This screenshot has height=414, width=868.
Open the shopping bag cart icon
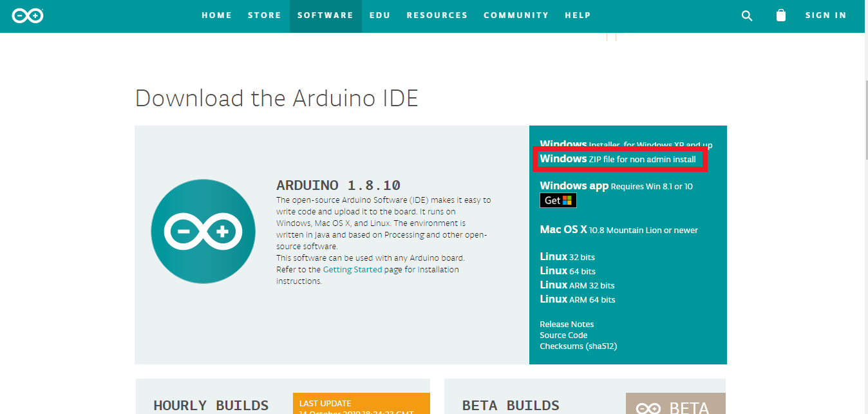tap(781, 15)
